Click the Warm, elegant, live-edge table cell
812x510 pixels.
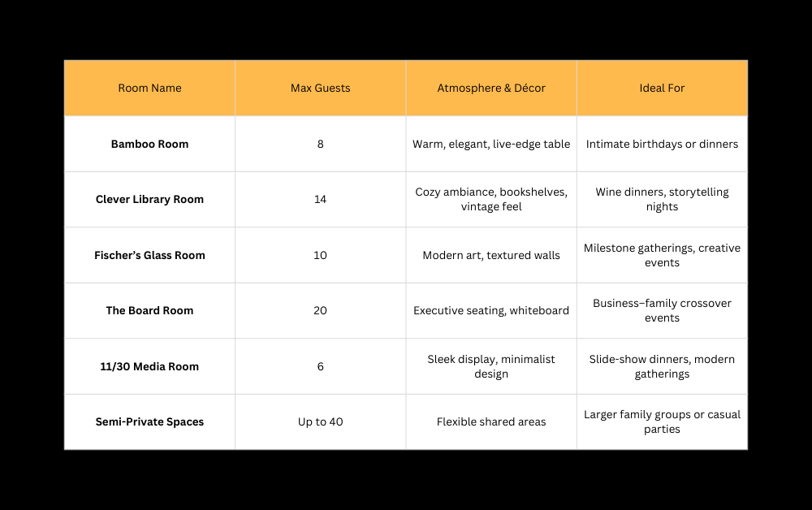491,144
